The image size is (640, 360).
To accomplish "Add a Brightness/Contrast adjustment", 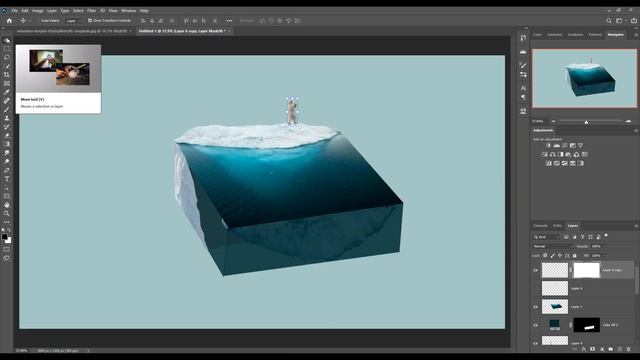I will [548, 145].
